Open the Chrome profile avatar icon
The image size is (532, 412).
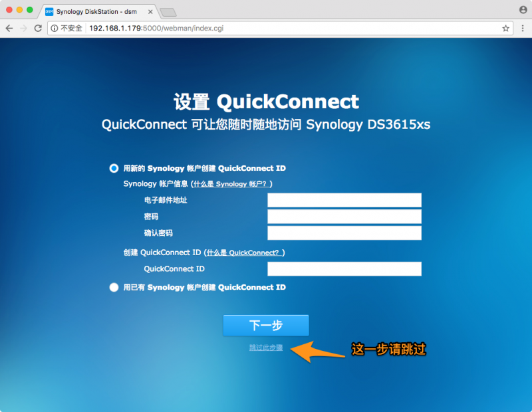(x=523, y=9)
